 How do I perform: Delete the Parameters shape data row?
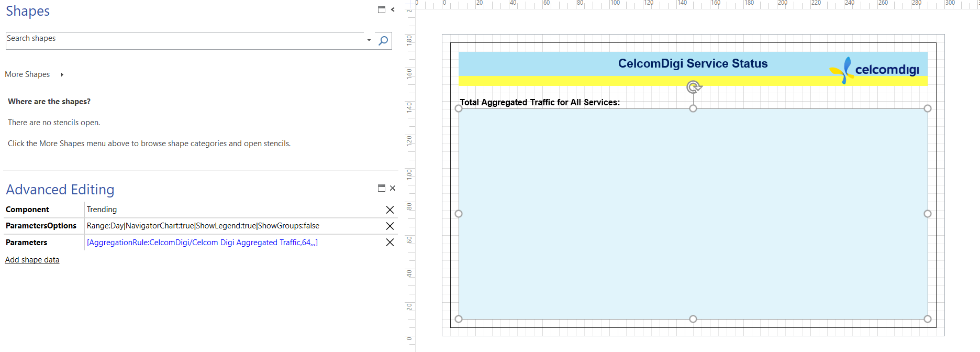390,243
